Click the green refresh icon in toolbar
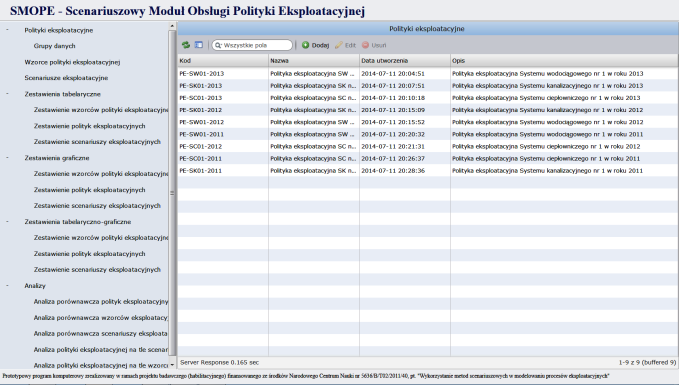The width and height of the screenshot is (679, 385). [186, 45]
